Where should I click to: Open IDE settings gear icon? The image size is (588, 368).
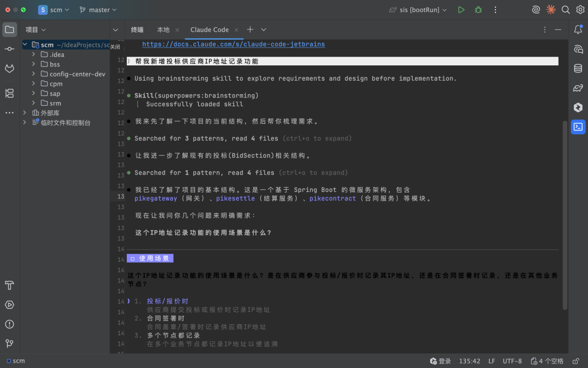tap(580, 10)
